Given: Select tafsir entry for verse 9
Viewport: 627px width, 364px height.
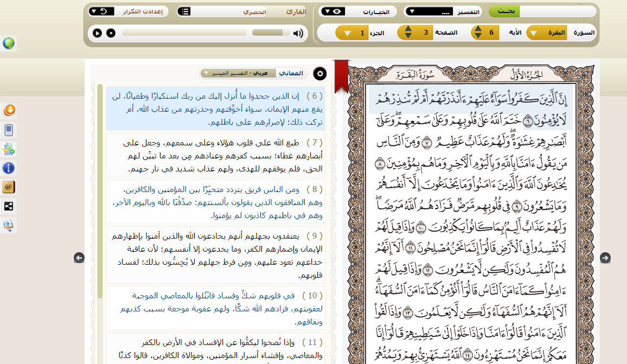Looking at the screenshot, I should (215, 255).
